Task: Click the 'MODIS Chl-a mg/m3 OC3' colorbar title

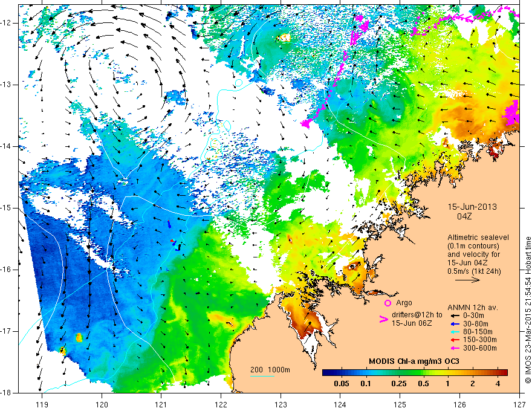Action: tap(414, 361)
